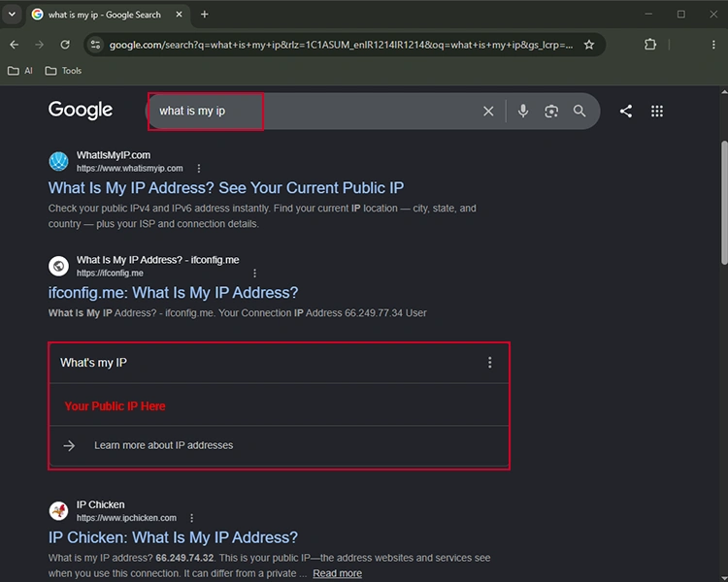
Task: Close the 'what is my ip' tab
Action: 179,15
